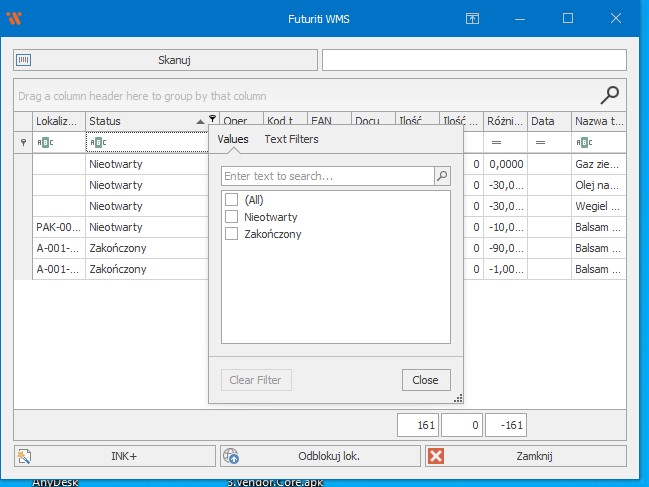Check the (All) filter checkbox
Image resolution: width=649 pixels, height=487 pixels.
coord(232,200)
